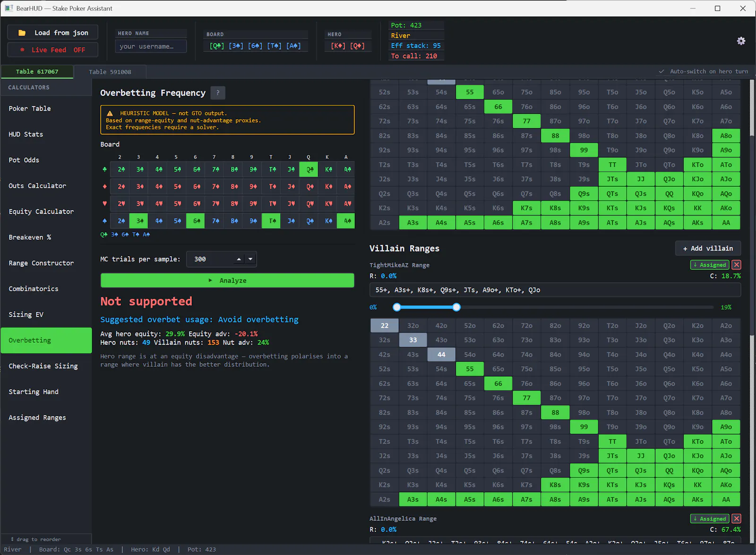Open the settings gear icon
Image resolution: width=756 pixels, height=555 pixels.
point(741,41)
